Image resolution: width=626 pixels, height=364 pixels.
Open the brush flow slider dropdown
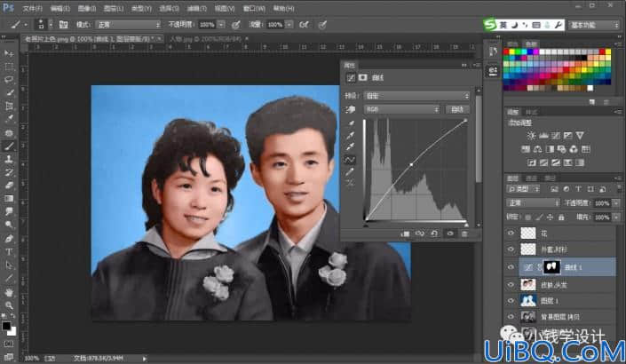[x=289, y=25]
